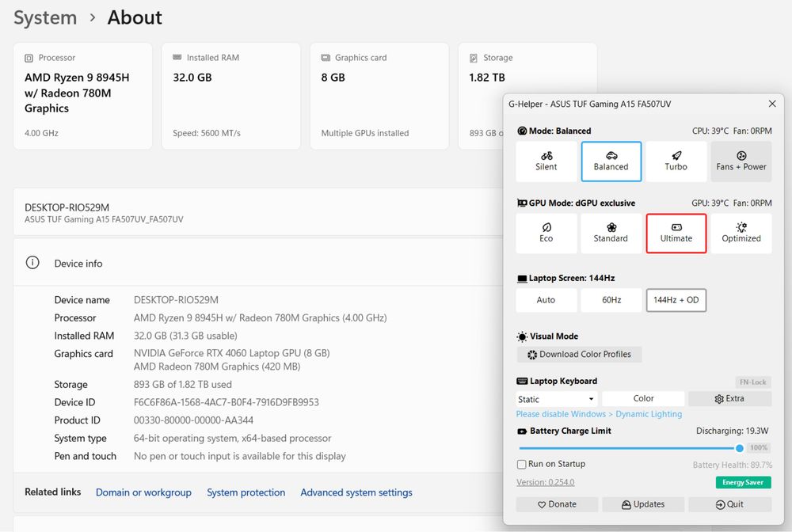Click the Discharging: 19.3W reading
This screenshot has height=532, width=792.
click(x=733, y=431)
